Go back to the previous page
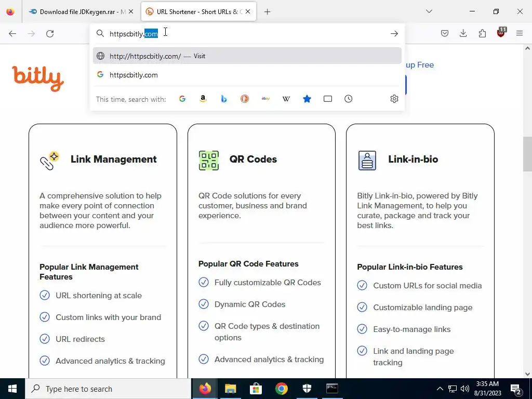Viewport: 532px width, 399px height. point(12,34)
